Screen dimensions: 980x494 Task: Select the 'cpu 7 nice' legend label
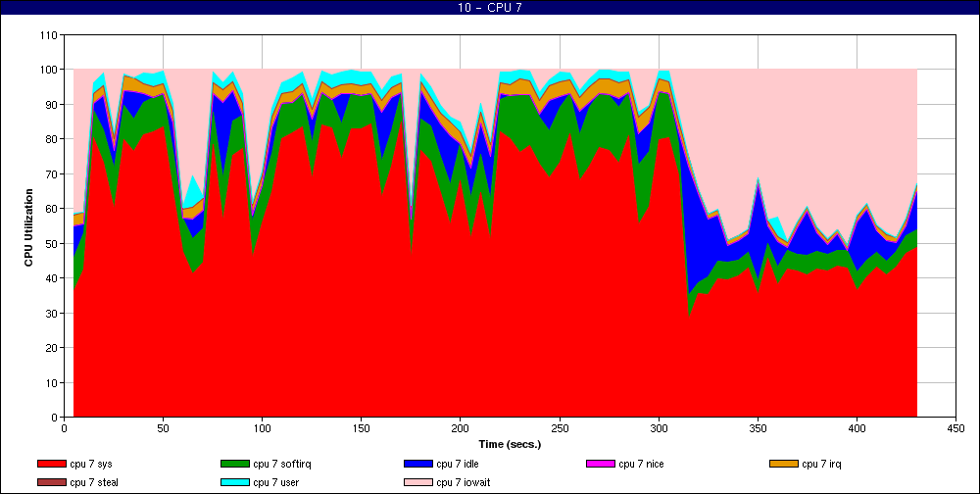tap(641, 465)
